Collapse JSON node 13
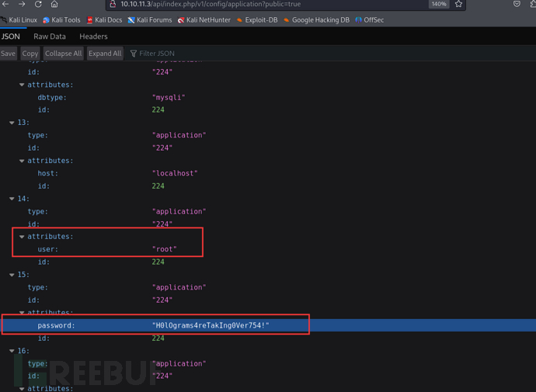536x392 pixels. click(x=12, y=123)
